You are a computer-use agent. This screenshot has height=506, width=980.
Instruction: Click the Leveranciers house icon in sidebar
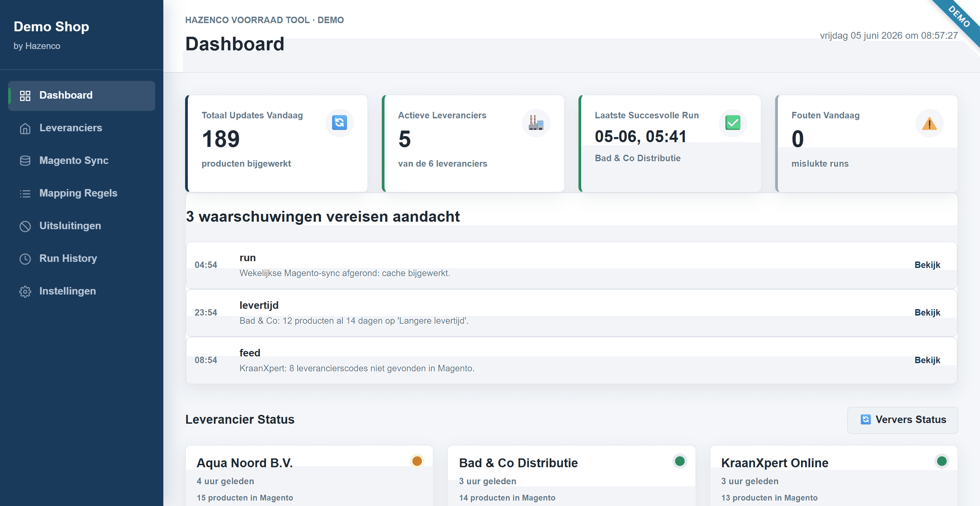pyautogui.click(x=25, y=128)
